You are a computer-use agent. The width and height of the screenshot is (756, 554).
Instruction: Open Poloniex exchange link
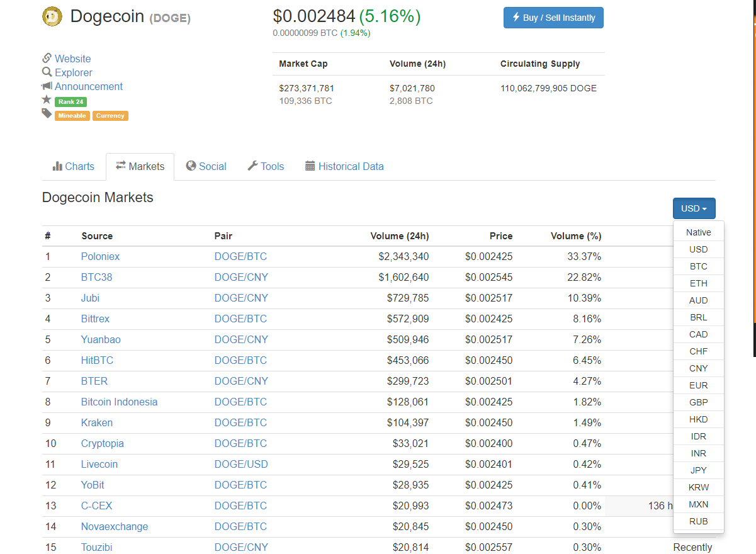(x=100, y=256)
